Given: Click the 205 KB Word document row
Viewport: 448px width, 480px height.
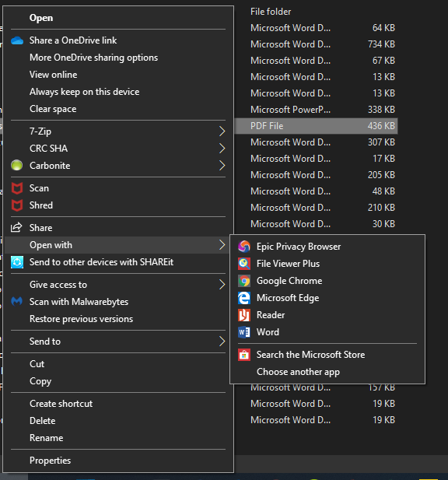Looking at the screenshot, I should tap(317, 175).
